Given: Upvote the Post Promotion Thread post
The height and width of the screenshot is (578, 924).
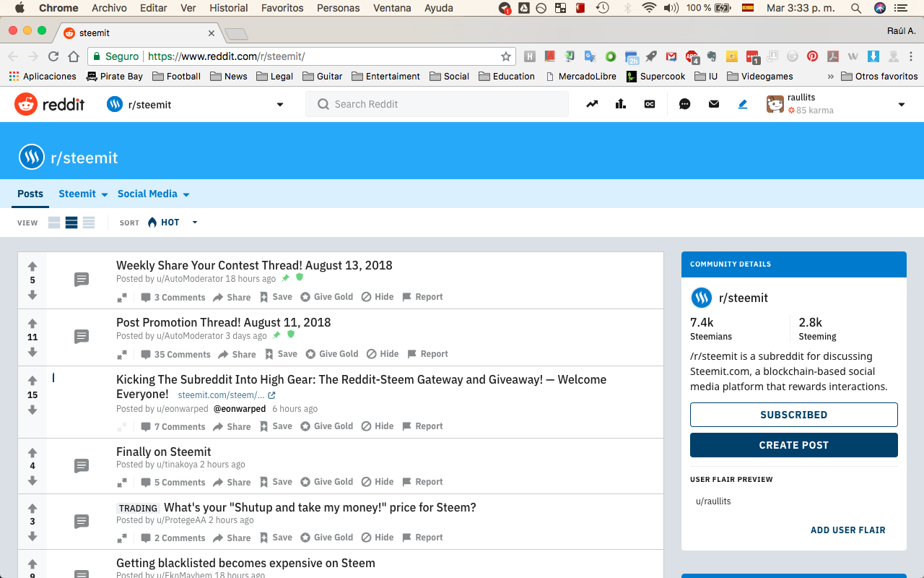Looking at the screenshot, I should (x=32, y=324).
